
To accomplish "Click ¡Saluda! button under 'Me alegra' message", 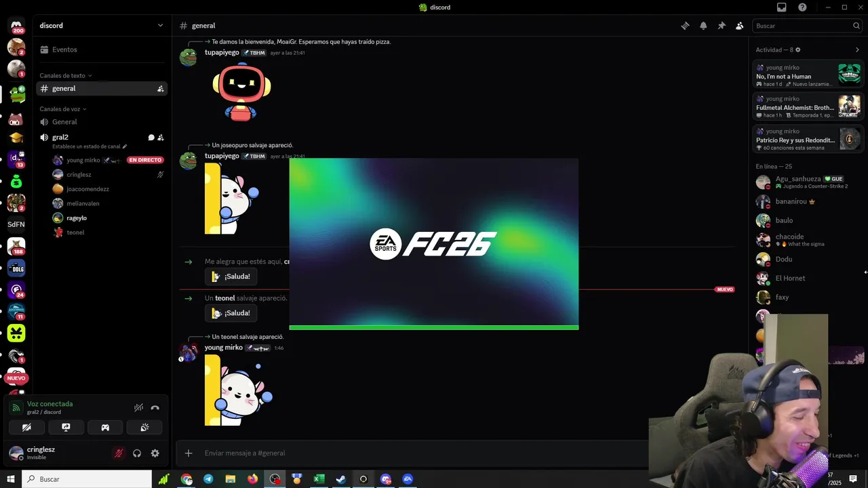I will 231,277.
